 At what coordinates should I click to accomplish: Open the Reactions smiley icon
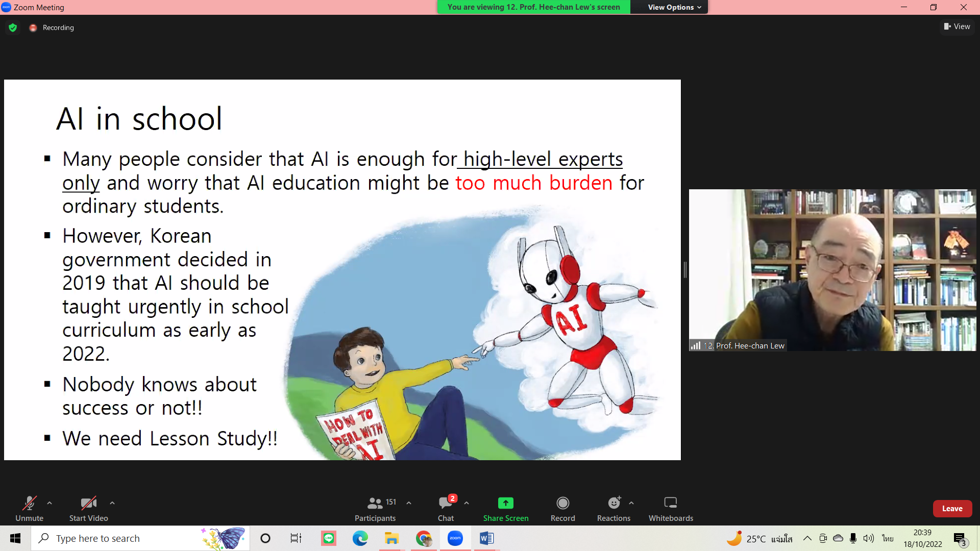tap(614, 504)
